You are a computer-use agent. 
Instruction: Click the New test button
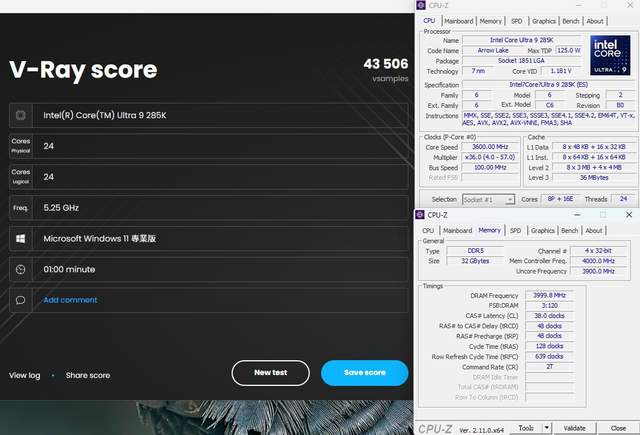pos(271,373)
